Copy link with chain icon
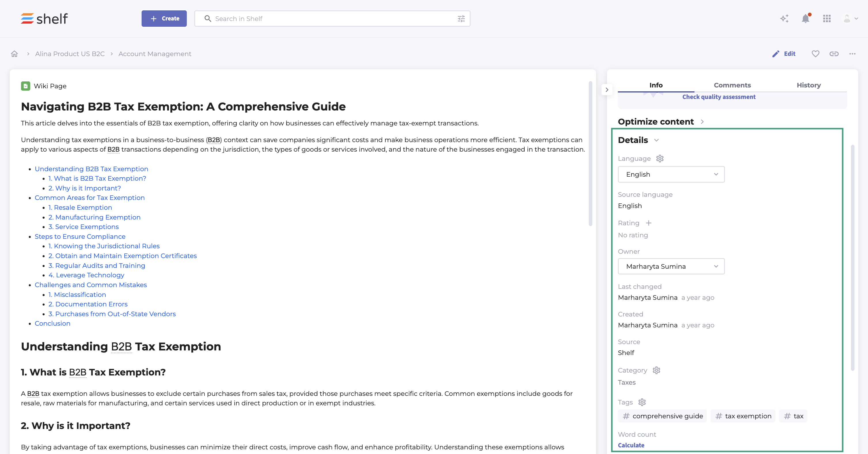The image size is (868, 454). tap(834, 54)
